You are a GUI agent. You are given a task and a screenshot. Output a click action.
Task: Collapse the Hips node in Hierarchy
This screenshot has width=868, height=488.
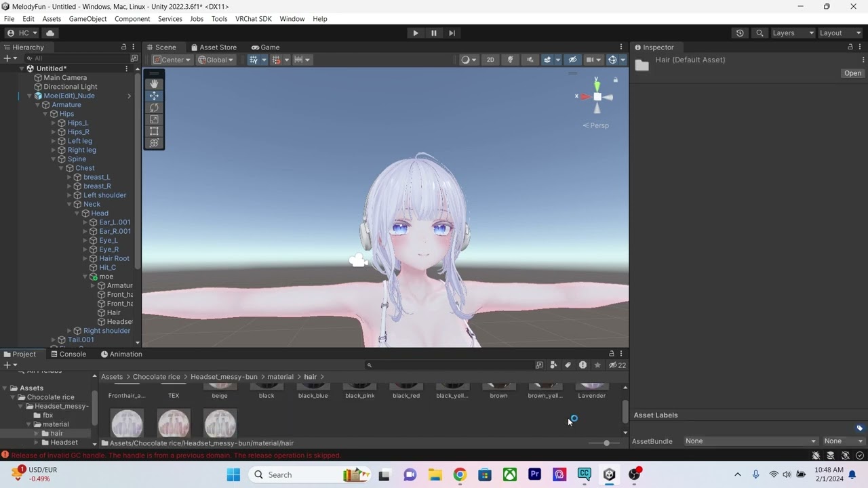point(45,114)
